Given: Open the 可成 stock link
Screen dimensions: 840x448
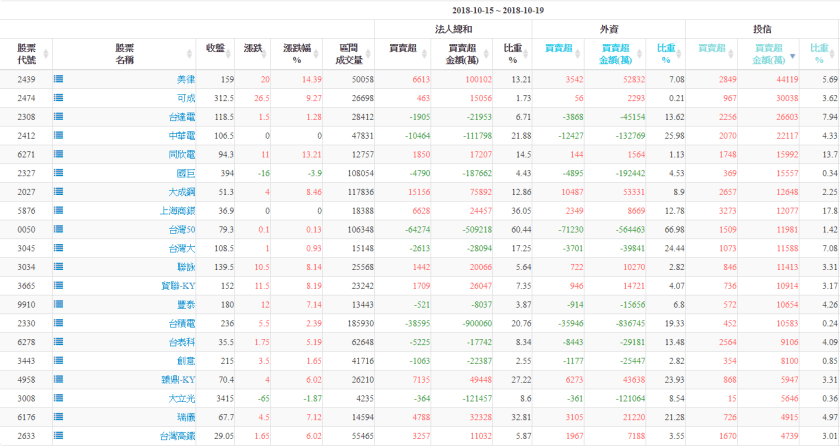Looking at the screenshot, I should (186, 98).
